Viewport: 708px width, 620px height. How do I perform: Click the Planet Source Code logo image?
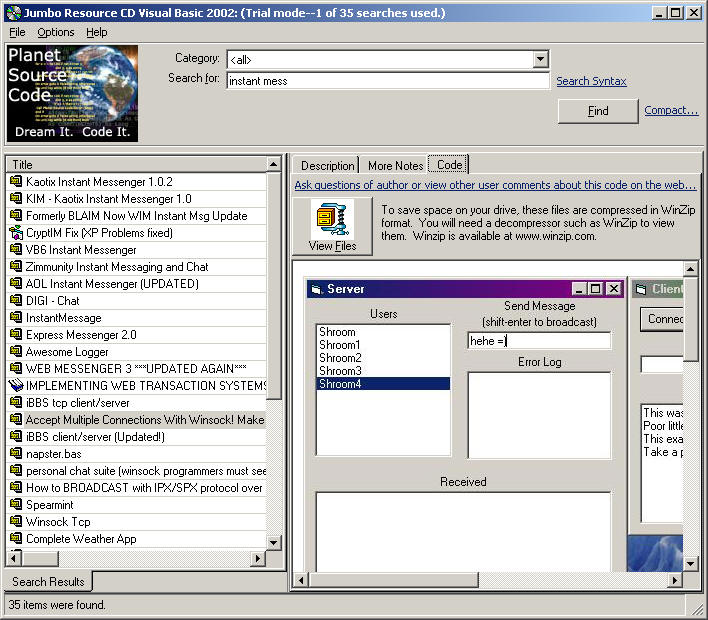coord(72,93)
